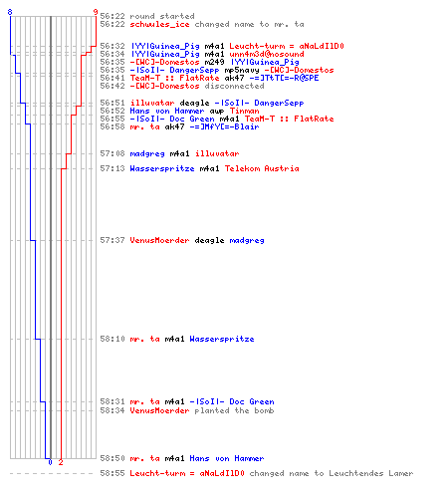Click Hans von Hammer awp kill entry

pyautogui.click(x=179, y=111)
